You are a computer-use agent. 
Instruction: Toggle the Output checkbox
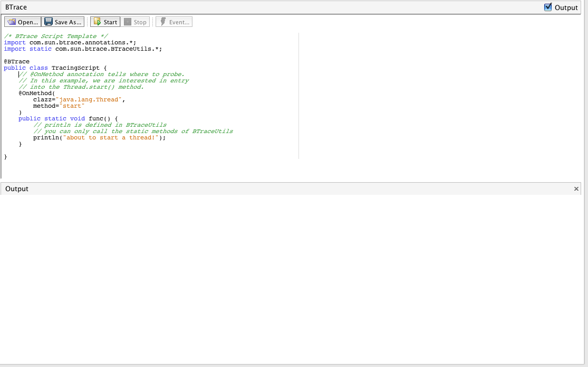tap(548, 7)
